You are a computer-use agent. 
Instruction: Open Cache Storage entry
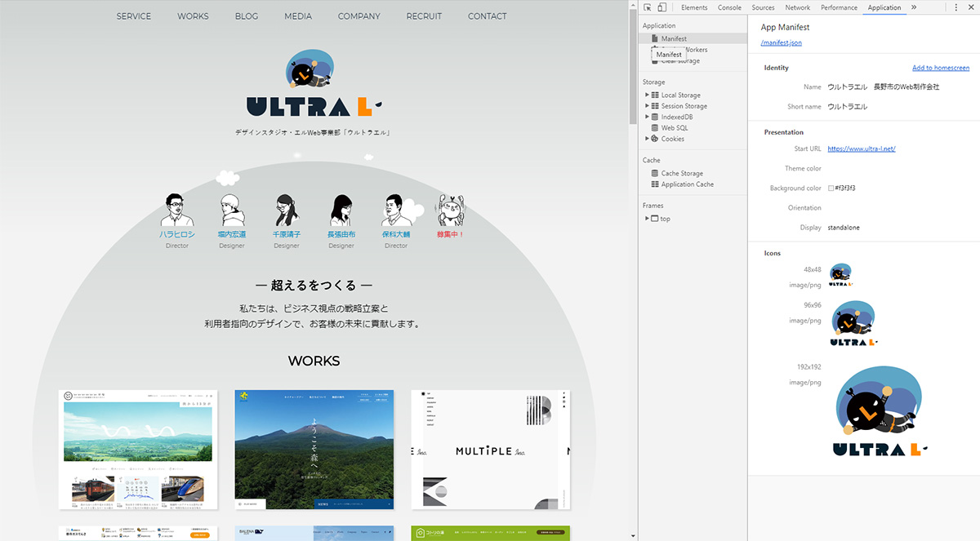point(681,173)
